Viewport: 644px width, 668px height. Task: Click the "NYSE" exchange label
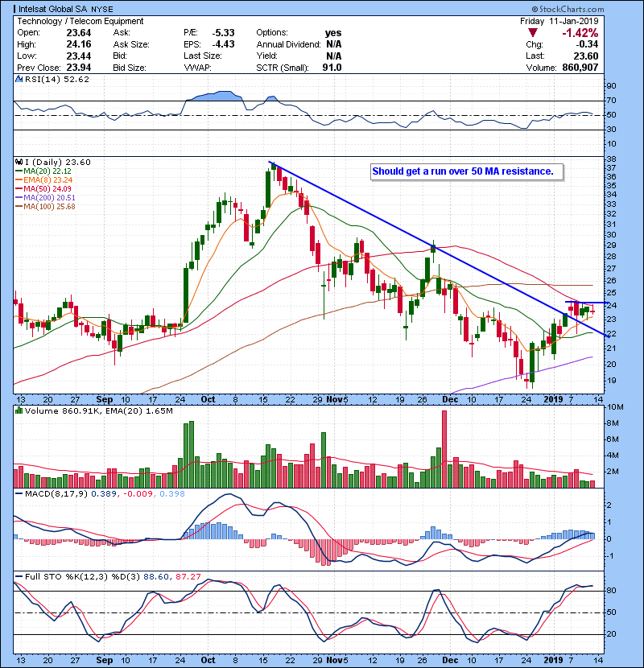[x=102, y=9]
